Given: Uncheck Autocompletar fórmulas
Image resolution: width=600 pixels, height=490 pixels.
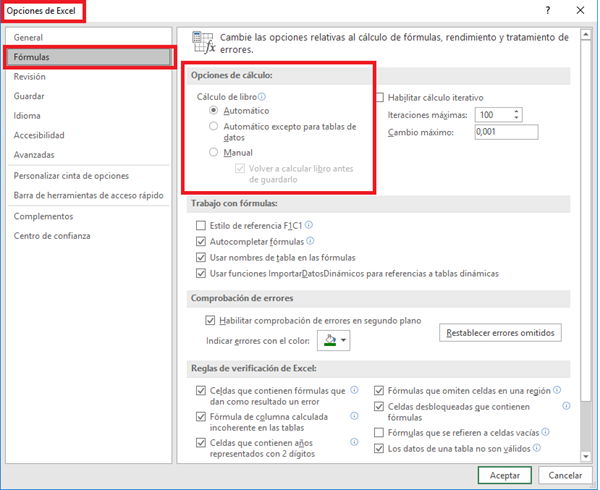Looking at the screenshot, I should pyautogui.click(x=201, y=241).
